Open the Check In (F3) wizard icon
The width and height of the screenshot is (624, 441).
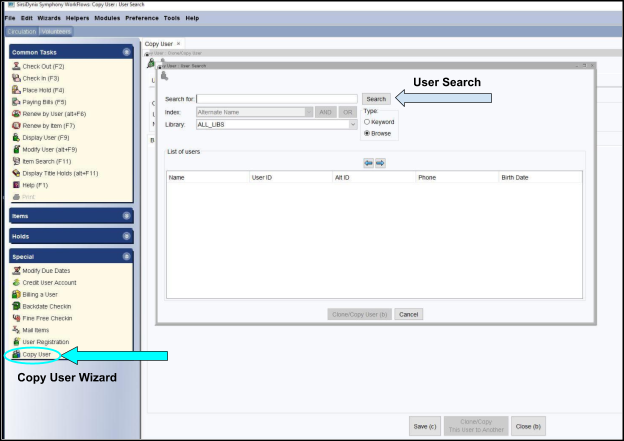click(16, 78)
